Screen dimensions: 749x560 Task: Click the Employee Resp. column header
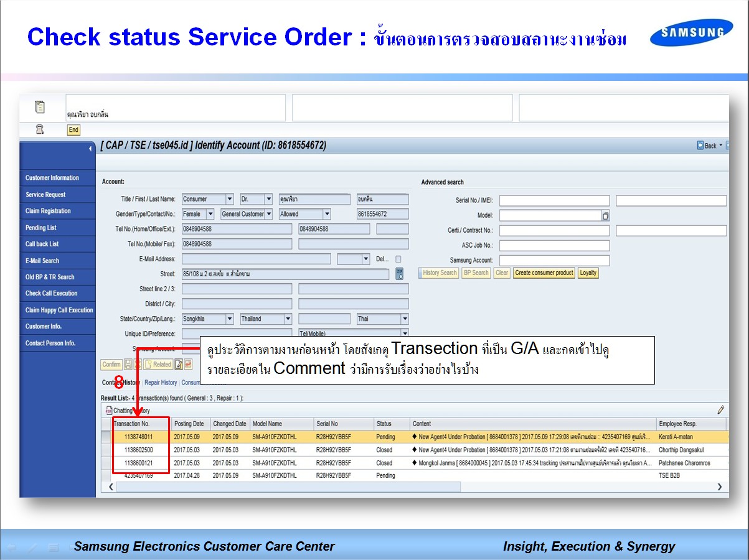click(x=691, y=424)
